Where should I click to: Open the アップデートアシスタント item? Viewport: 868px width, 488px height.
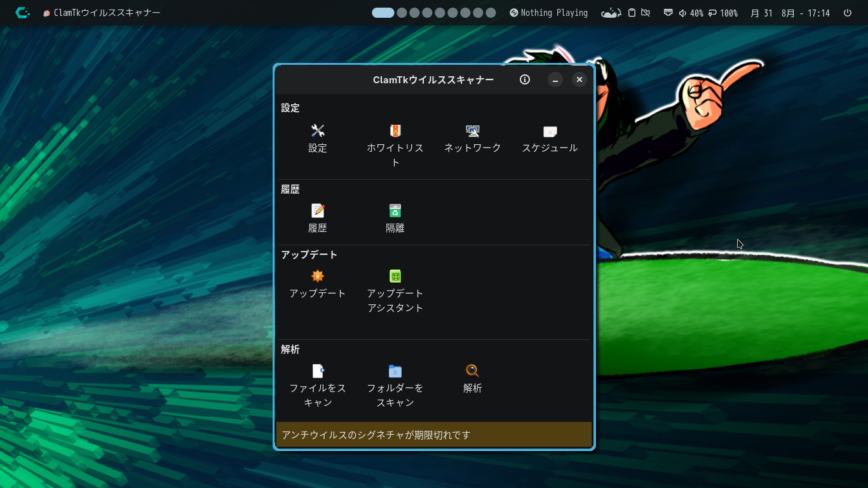[395, 292]
